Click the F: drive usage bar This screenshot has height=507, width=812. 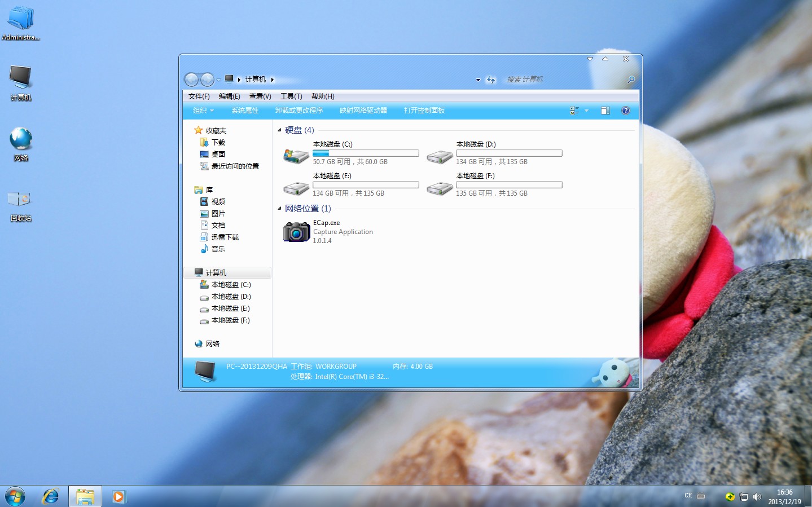509,184
